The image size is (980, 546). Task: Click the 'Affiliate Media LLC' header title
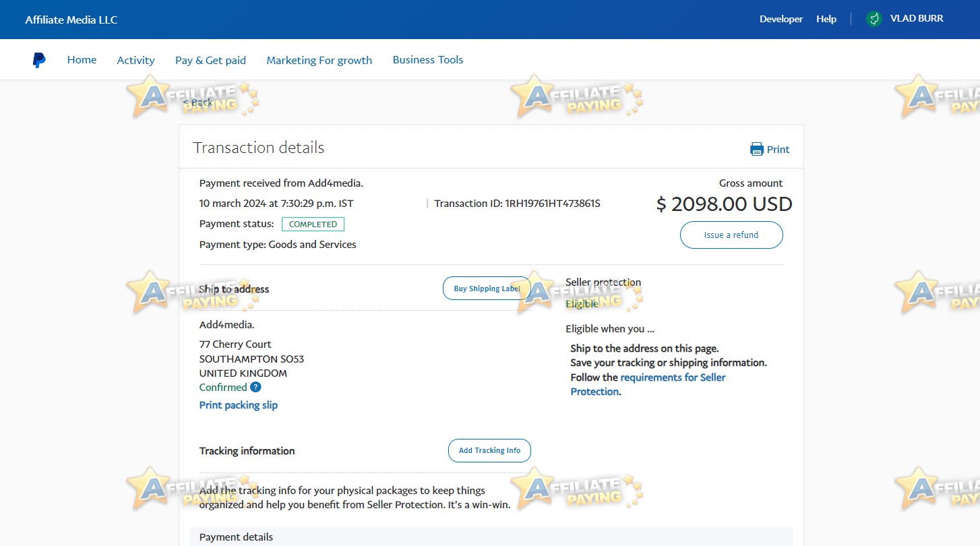tap(71, 20)
